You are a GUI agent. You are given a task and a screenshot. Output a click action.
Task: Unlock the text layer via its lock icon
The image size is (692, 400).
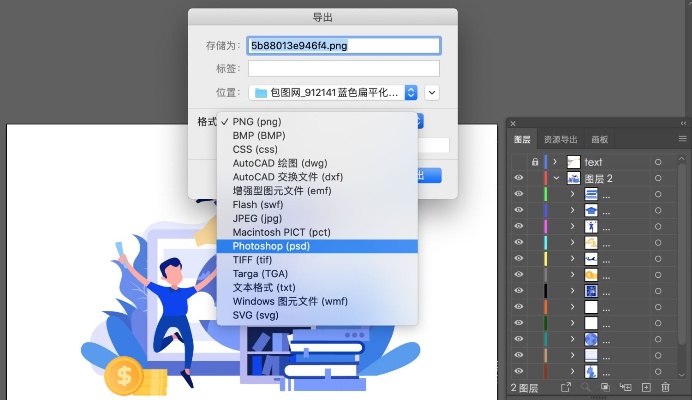click(x=535, y=162)
